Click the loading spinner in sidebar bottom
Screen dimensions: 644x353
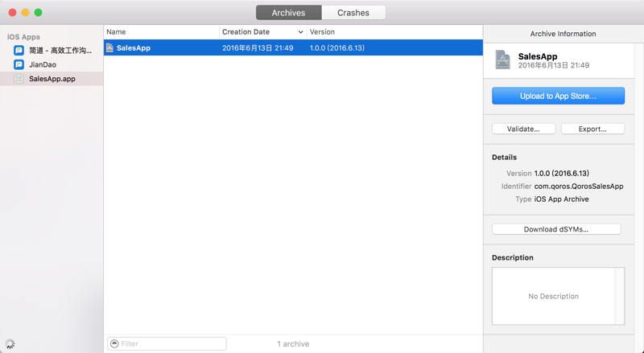click(x=10, y=344)
